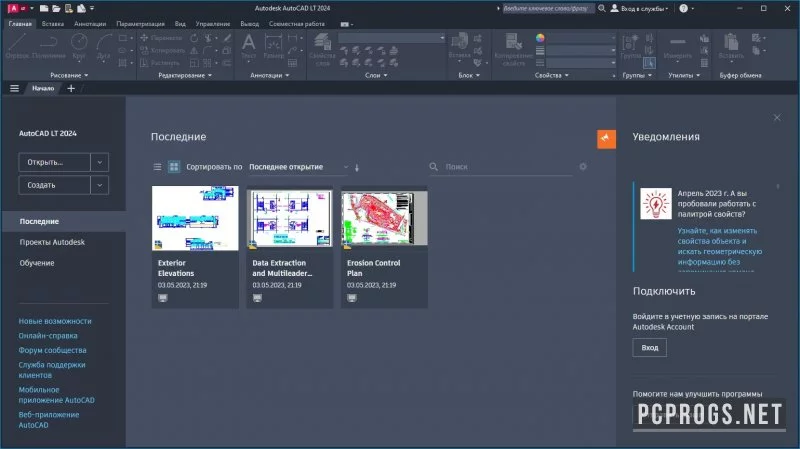Click the Перенести move tool
This screenshot has width=800, height=449.
coord(161,38)
